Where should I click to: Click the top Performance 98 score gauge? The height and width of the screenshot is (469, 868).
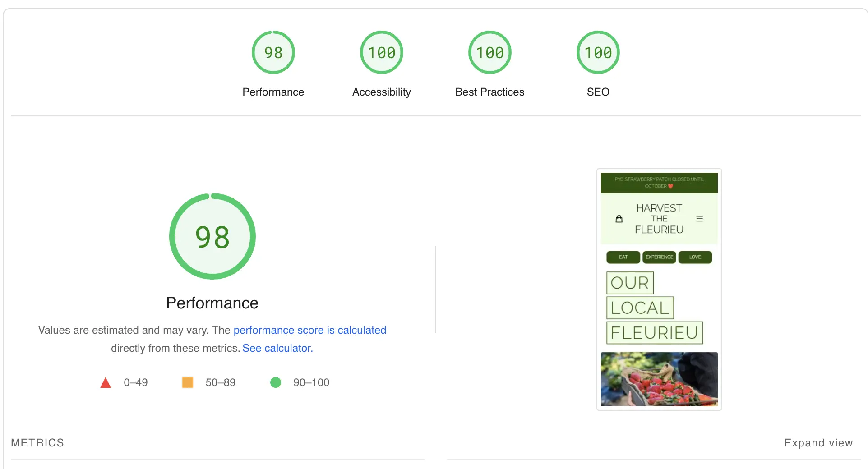click(273, 52)
